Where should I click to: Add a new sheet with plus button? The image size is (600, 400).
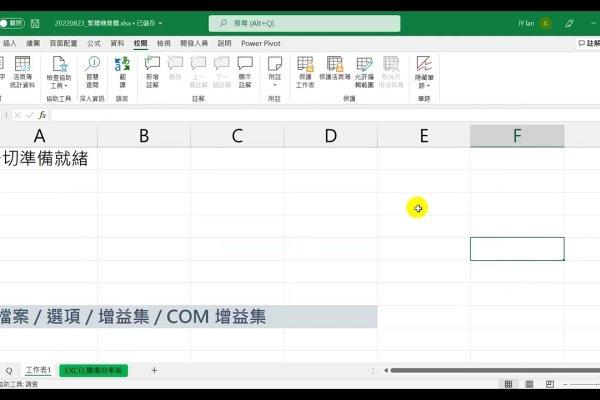pyautogui.click(x=154, y=370)
